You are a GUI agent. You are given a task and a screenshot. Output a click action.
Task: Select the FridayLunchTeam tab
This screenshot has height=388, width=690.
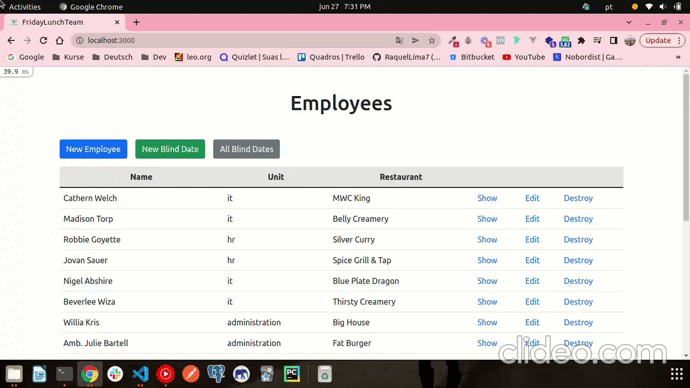(x=64, y=22)
